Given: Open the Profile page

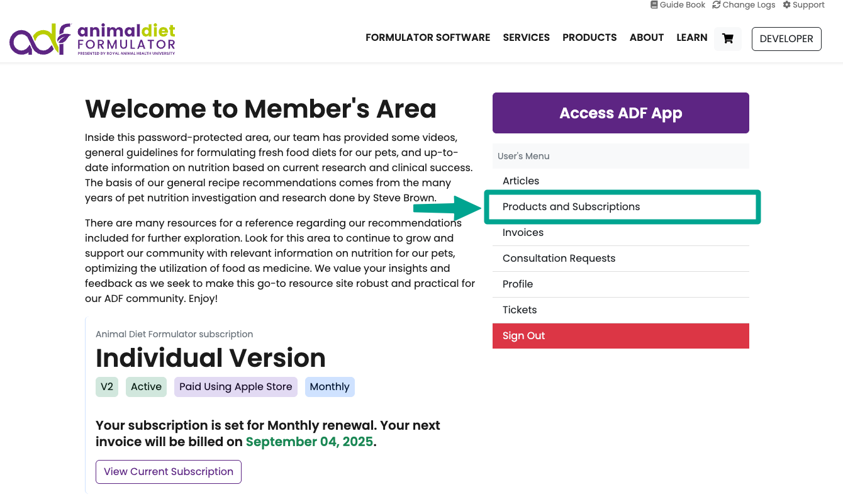Looking at the screenshot, I should point(518,284).
